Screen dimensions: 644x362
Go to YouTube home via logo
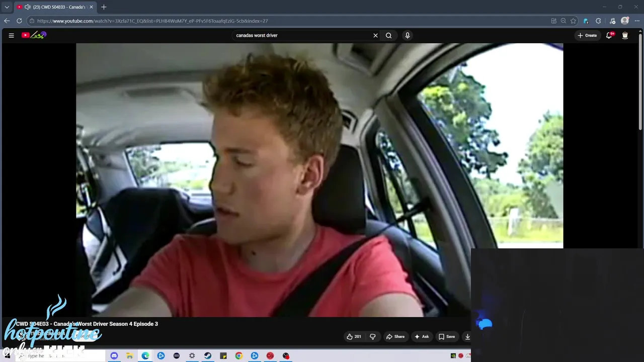[x=34, y=35]
